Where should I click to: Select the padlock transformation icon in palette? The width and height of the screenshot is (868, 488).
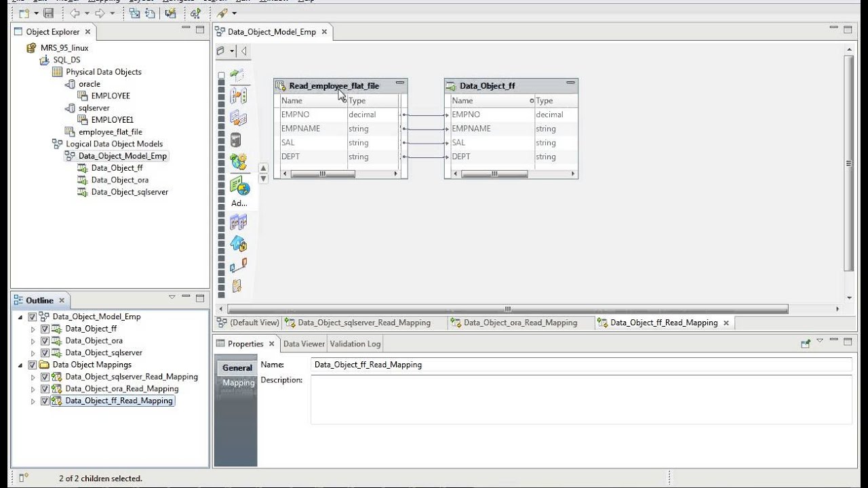pos(238,243)
